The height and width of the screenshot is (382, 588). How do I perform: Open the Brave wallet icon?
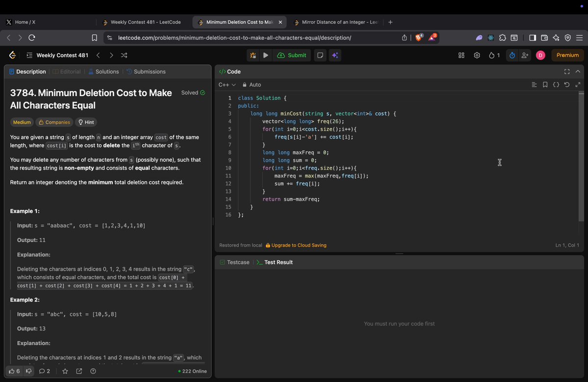[544, 37]
